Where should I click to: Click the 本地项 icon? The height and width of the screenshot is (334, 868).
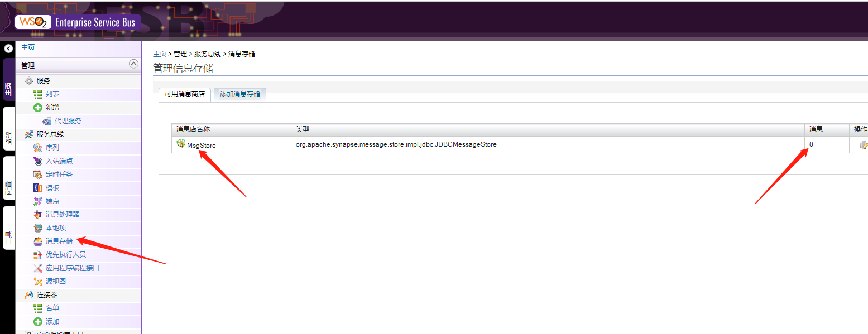[38, 228]
